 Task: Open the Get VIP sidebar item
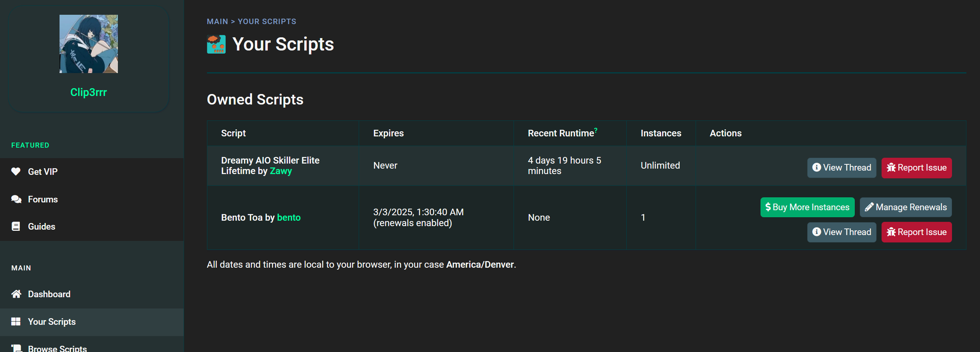coord(92,172)
